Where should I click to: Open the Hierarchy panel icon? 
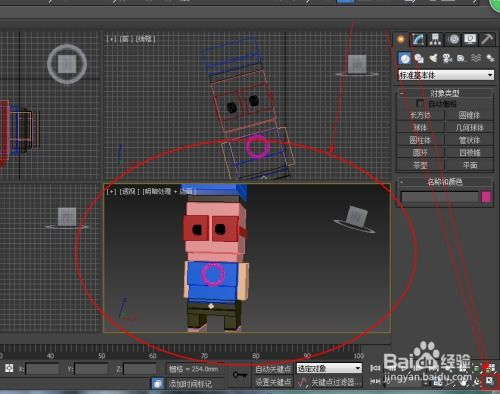435,39
